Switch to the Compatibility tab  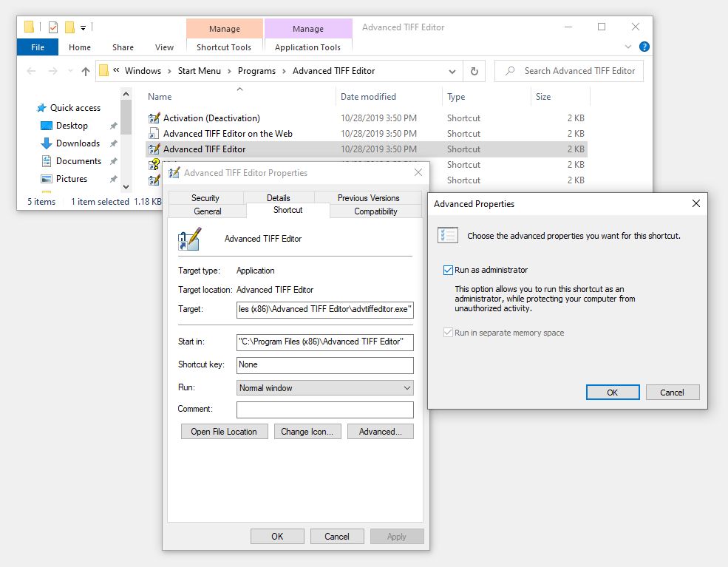(375, 211)
